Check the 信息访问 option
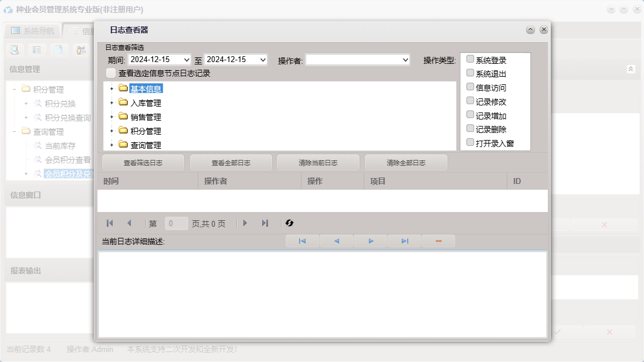644x362 pixels. (470, 87)
